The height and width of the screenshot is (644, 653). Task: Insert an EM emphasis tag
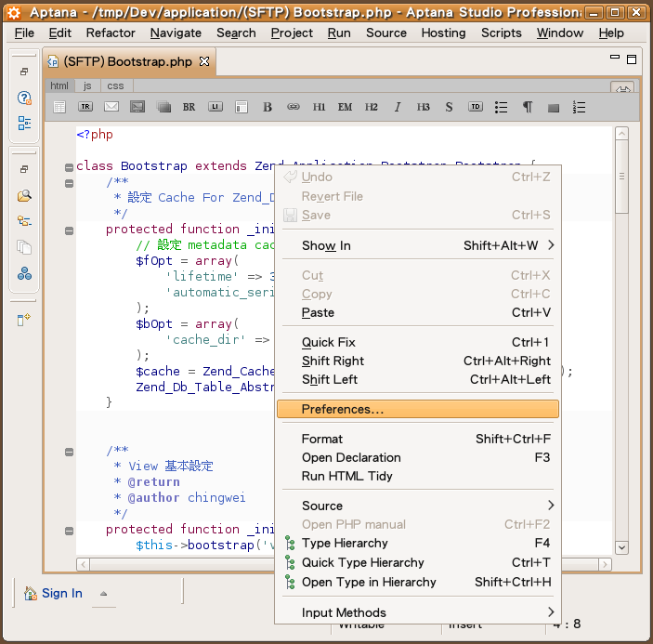click(x=345, y=107)
